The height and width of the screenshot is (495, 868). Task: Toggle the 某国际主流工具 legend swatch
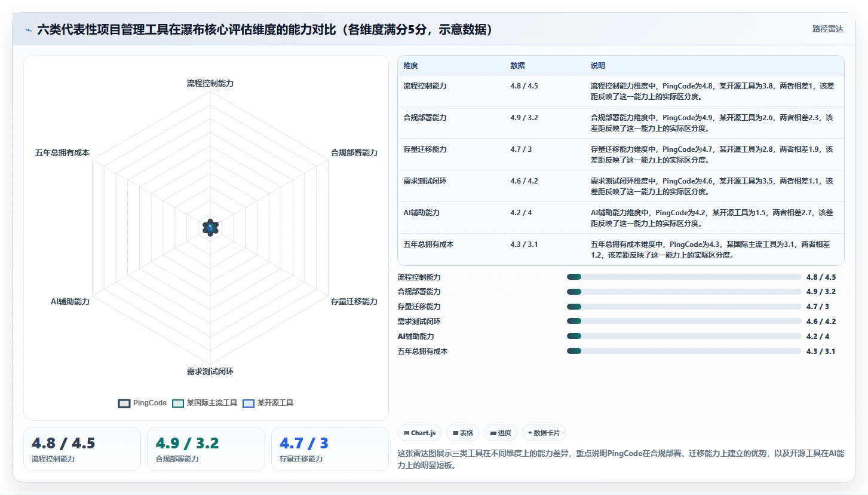point(178,403)
